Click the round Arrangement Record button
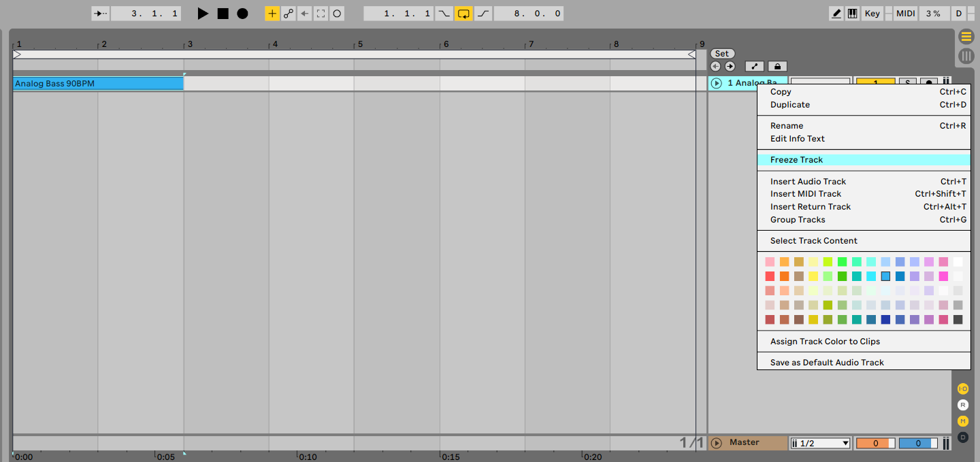980x462 pixels. pos(242,14)
